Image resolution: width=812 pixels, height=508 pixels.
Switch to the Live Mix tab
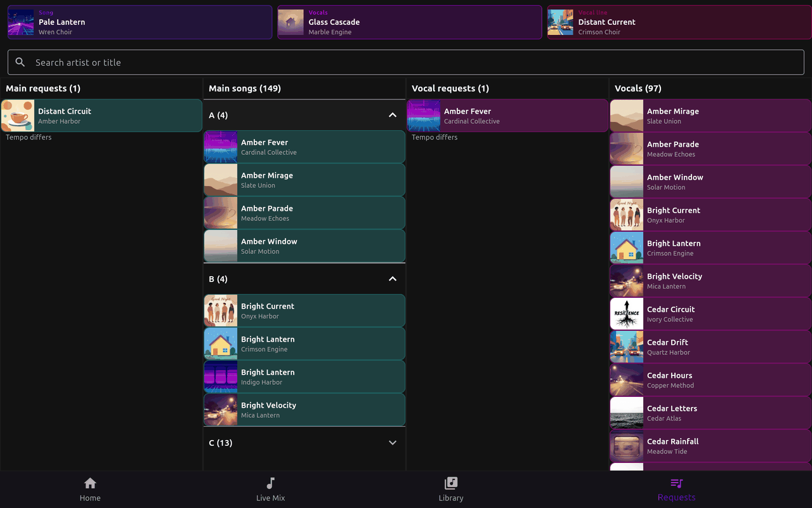[x=270, y=489]
